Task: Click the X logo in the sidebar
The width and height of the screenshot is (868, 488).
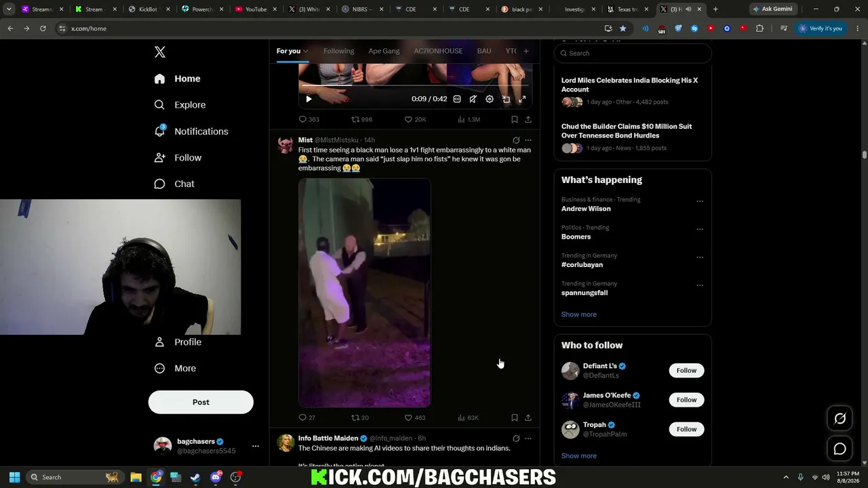Action: click(x=159, y=52)
